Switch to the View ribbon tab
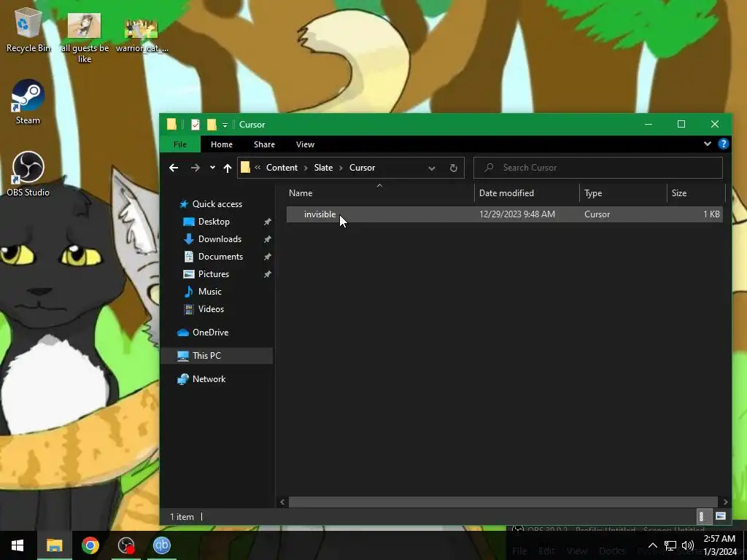747x560 pixels. 305,144
